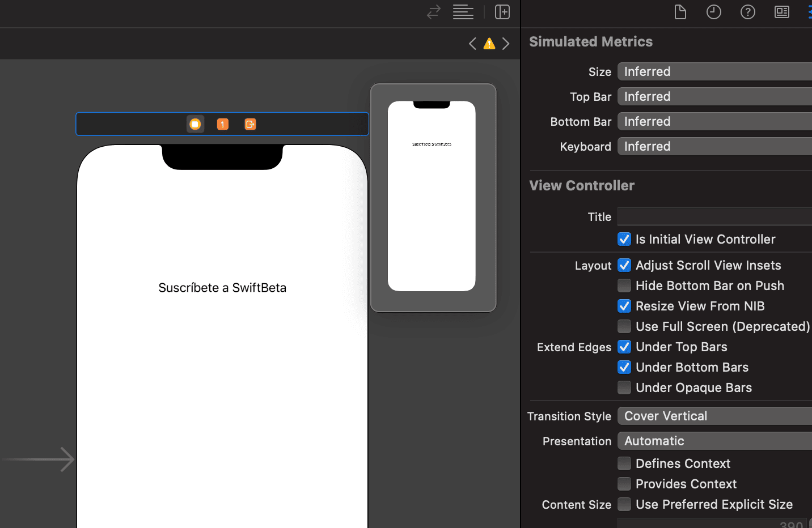Viewport: 812px width, 528px height.
Task: Select the Exit icon in scene dock
Action: click(250, 124)
